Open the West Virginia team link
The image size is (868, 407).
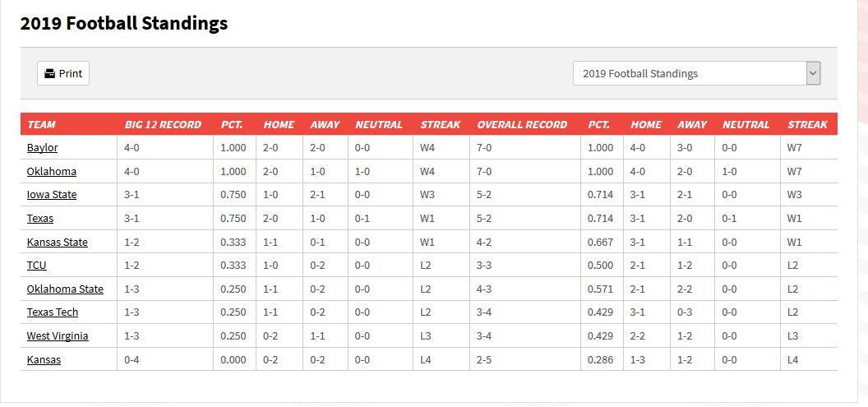tap(58, 336)
